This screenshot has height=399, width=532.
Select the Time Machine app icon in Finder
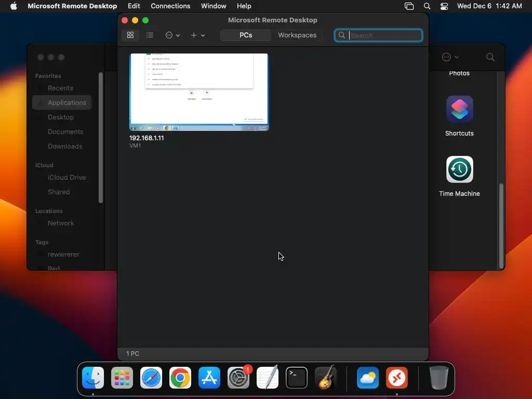pyautogui.click(x=459, y=169)
